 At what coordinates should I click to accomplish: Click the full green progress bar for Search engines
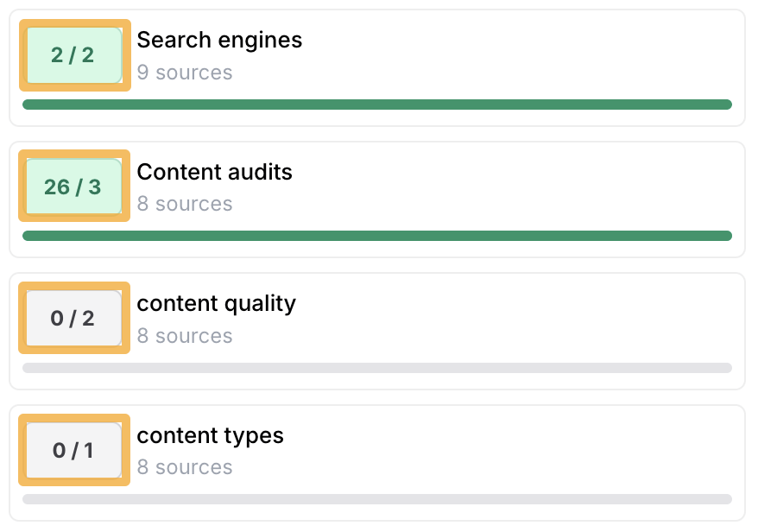[377, 104]
